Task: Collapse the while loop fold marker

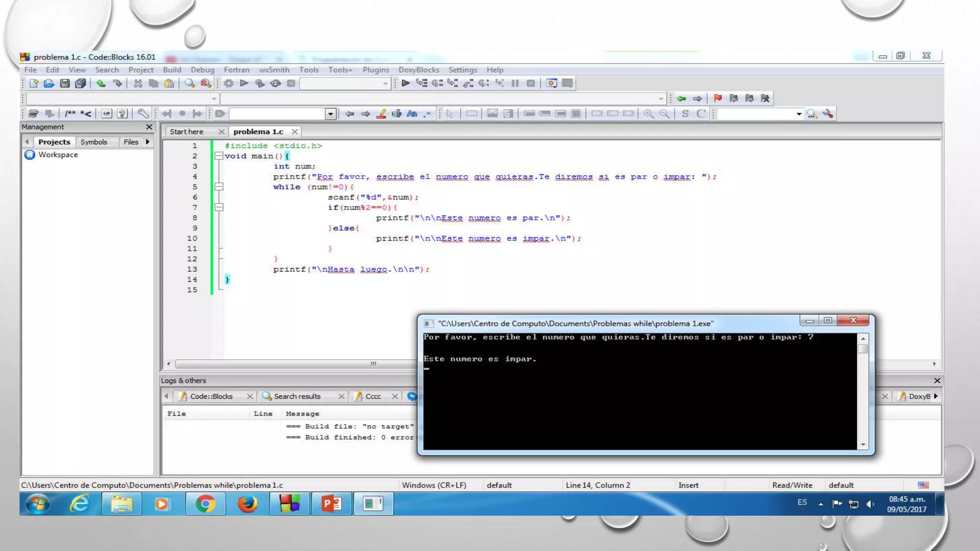Action: [219, 187]
